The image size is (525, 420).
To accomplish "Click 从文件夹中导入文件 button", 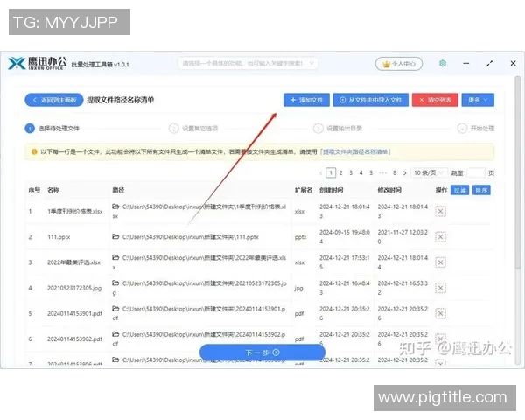I will coord(371,100).
